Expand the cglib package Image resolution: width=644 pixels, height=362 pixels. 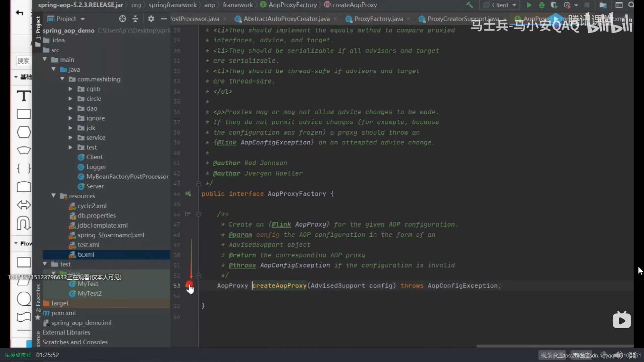pyautogui.click(x=70, y=89)
